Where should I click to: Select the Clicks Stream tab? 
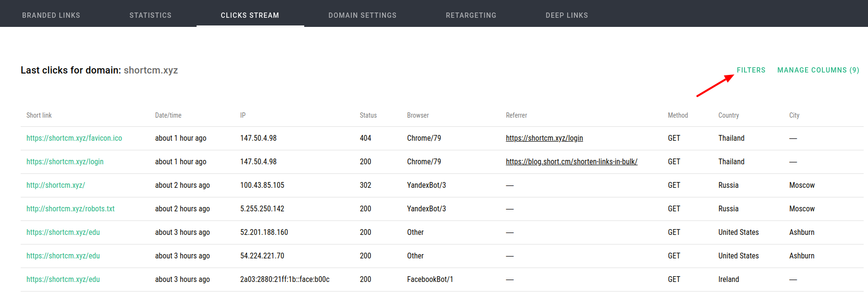tap(250, 15)
